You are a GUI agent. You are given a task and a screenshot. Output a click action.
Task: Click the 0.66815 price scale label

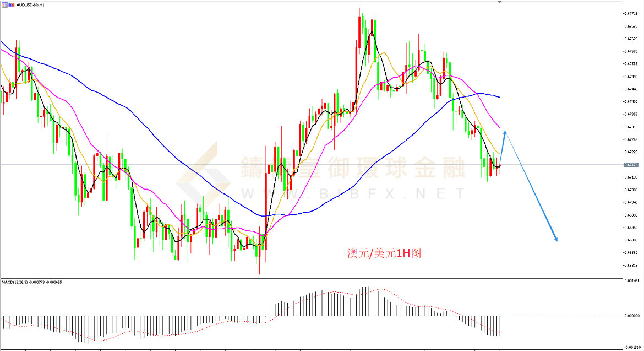pyautogui.click(x=631, y=266)
